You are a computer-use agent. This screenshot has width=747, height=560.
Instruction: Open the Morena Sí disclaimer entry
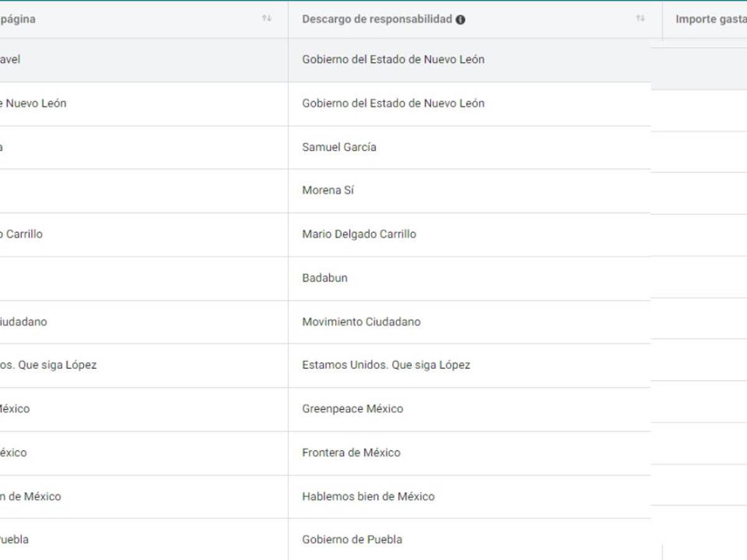[328, 190]
